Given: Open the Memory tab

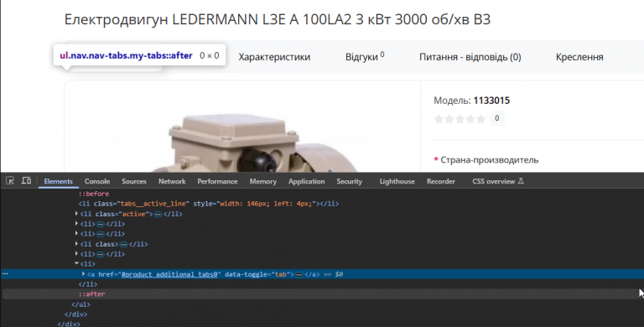Looking at the screenshot, I should pos(262,181).
